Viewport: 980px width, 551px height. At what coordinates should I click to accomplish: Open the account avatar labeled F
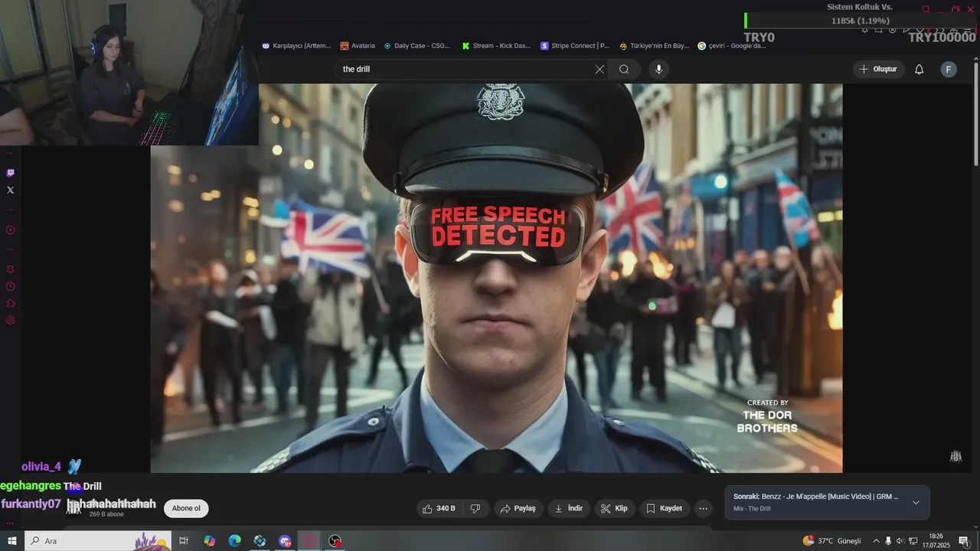[949, 70]
